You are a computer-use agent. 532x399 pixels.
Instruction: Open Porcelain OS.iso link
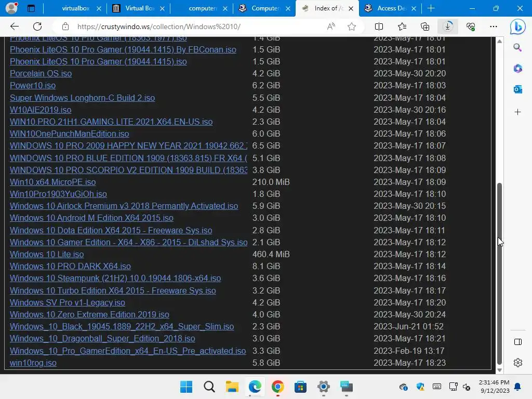[41, 73]
